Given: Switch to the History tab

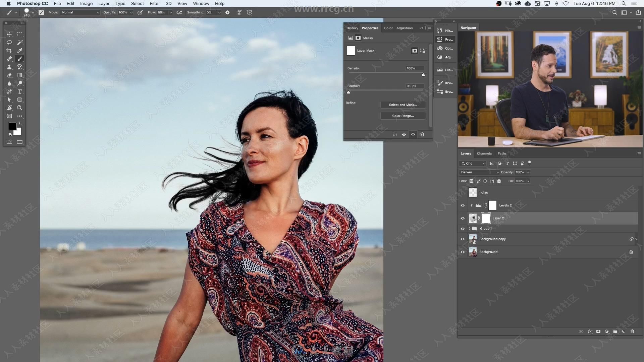Looking at the screenshot, I should 352,28.
